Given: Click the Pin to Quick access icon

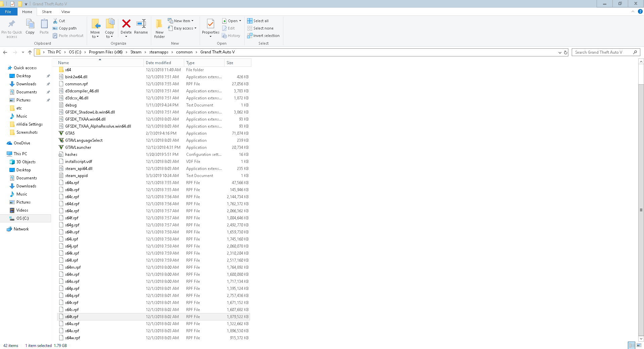Looking at the screenshot, I should click(x=12, y=24).
